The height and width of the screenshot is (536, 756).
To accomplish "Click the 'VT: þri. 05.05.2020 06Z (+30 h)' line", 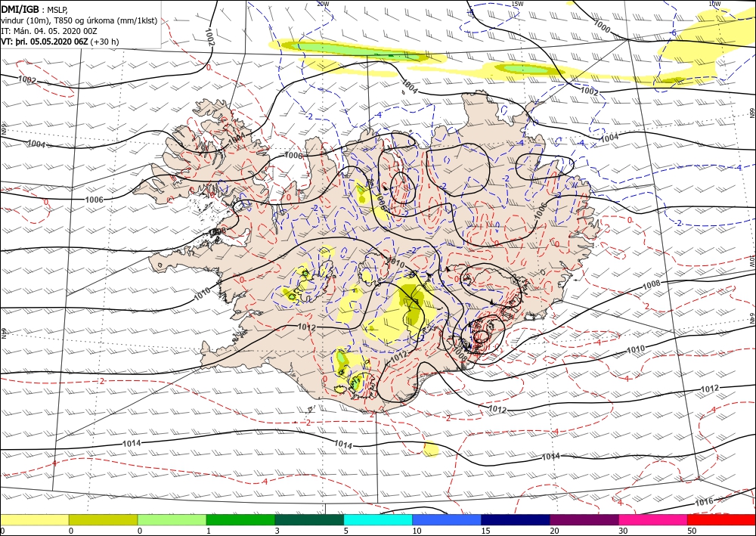I will click(60, 42).
